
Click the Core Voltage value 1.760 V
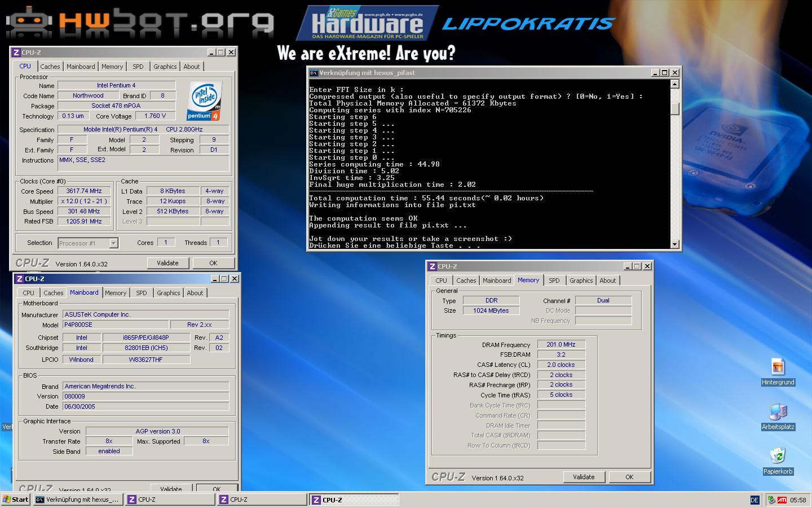[155, 116]
